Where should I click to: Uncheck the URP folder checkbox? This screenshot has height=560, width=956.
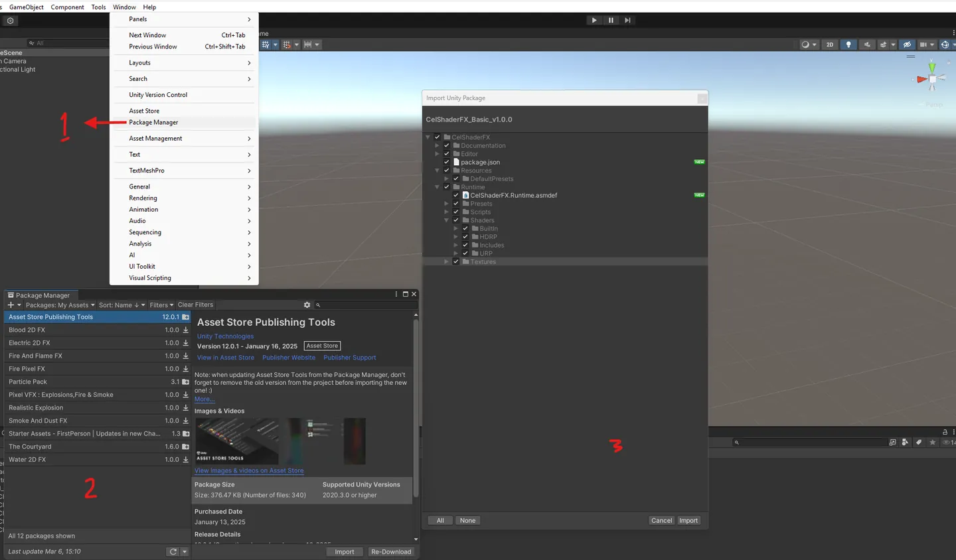tap(465, 253)
